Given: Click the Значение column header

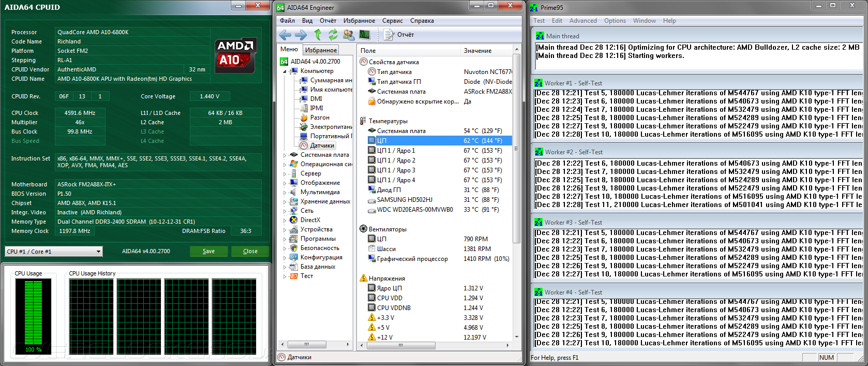Looking at the screenshot, I should click(486, 51).
